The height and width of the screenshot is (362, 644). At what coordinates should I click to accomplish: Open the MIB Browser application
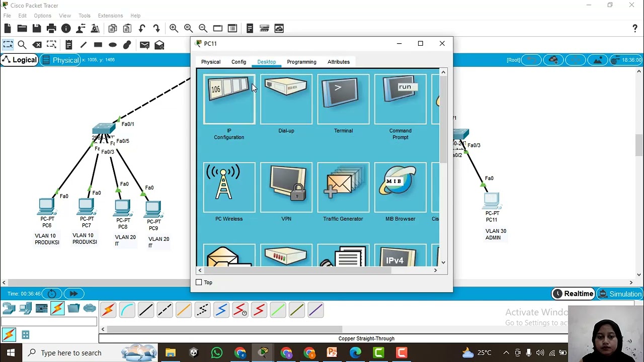pos(400,187)
